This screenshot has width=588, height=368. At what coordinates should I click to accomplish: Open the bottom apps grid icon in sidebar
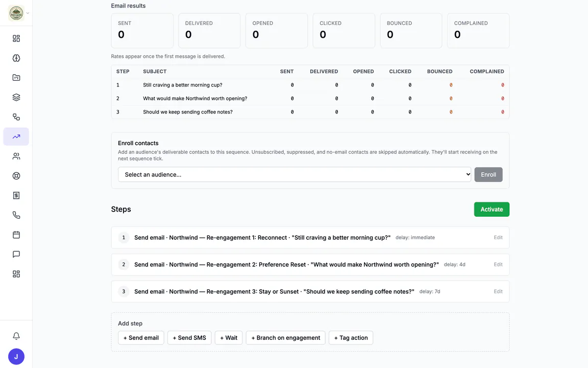pyautogui.click(x=16, y=274)
